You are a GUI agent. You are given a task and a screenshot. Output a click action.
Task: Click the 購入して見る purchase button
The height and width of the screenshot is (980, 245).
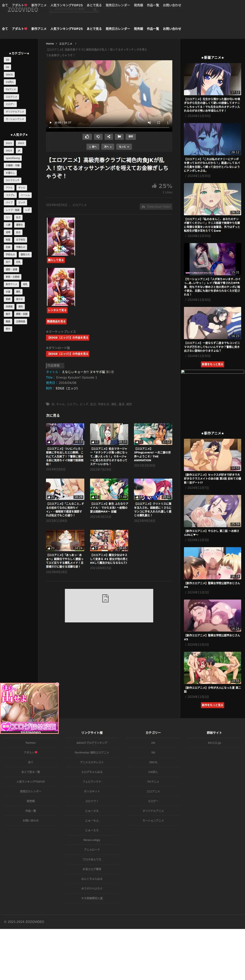(x=56, y=260)
